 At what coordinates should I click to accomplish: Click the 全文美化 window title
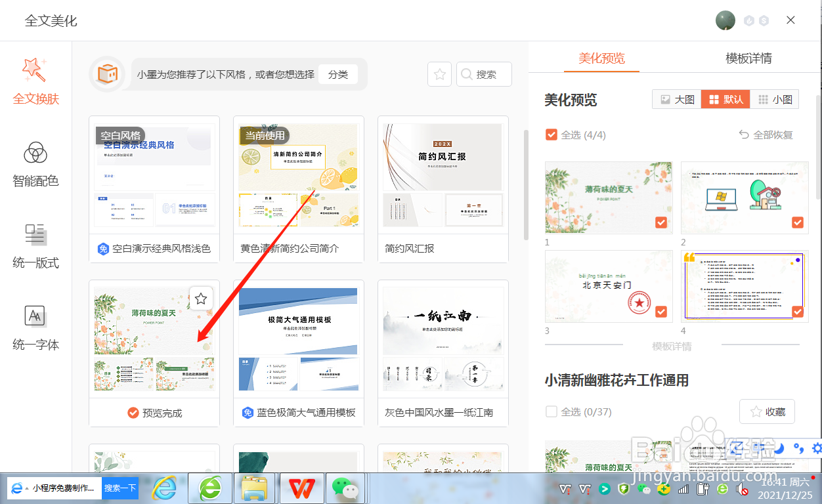[x=51, y=21]
